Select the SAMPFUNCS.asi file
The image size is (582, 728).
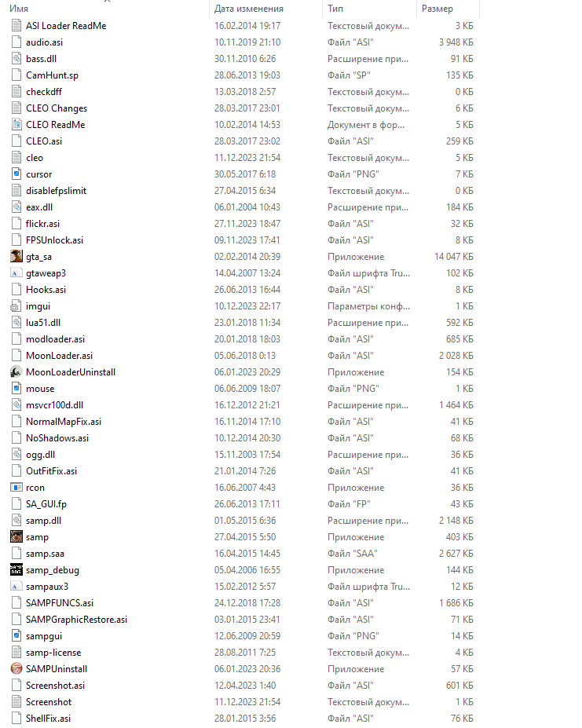coord(60,602)
